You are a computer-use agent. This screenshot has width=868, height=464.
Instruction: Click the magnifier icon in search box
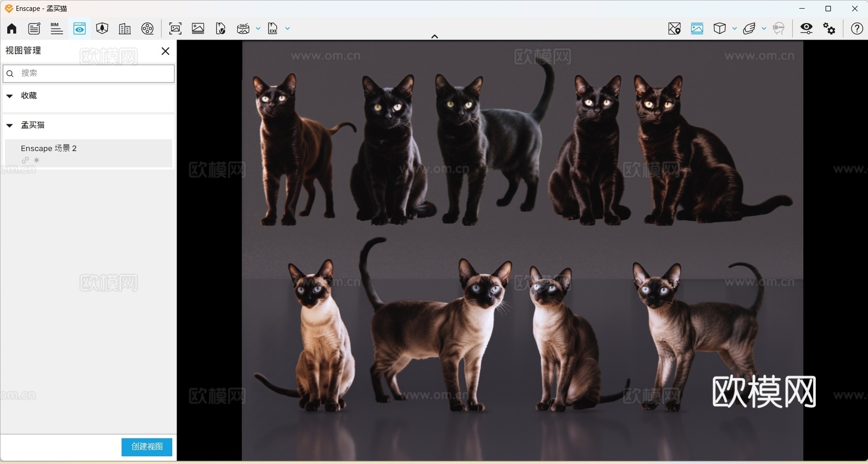tap(10, 73)
